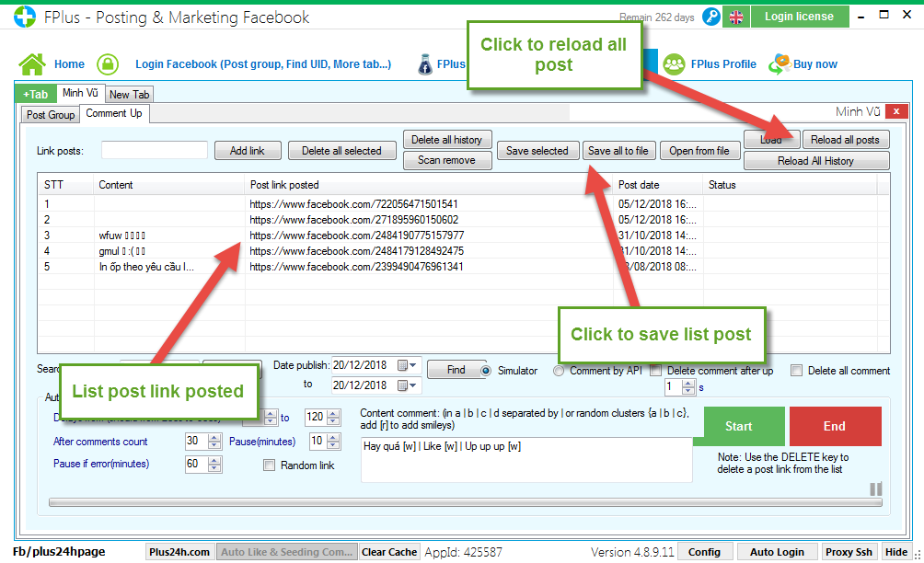Viewport: 924px width, 563px height.
Task: Click the Auto Login button
Action: [x=777, y=552]
